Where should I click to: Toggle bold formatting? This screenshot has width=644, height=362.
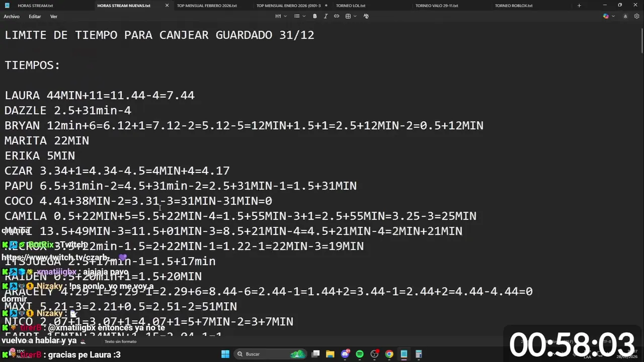click(315, 16)
